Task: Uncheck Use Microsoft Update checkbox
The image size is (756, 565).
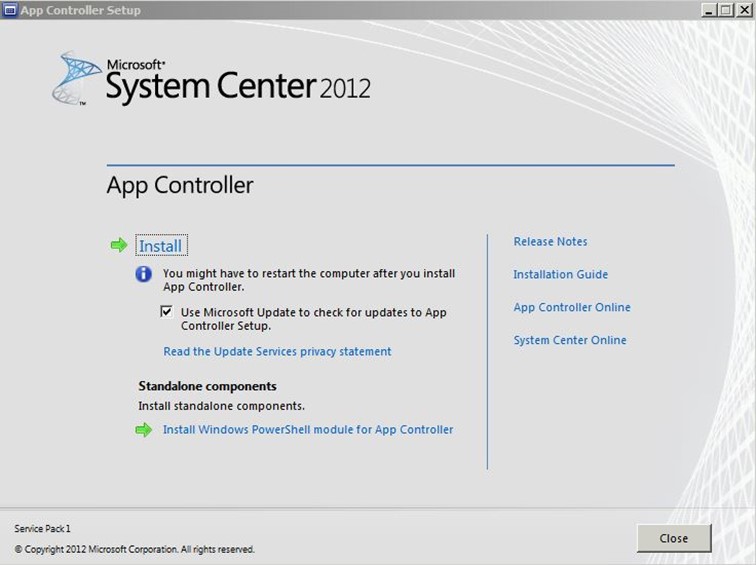Action: (x=166, y=311)
